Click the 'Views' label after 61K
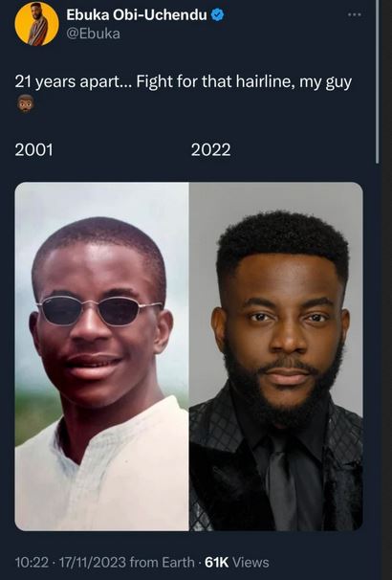392x580 pixels. [x=250, y=562]
